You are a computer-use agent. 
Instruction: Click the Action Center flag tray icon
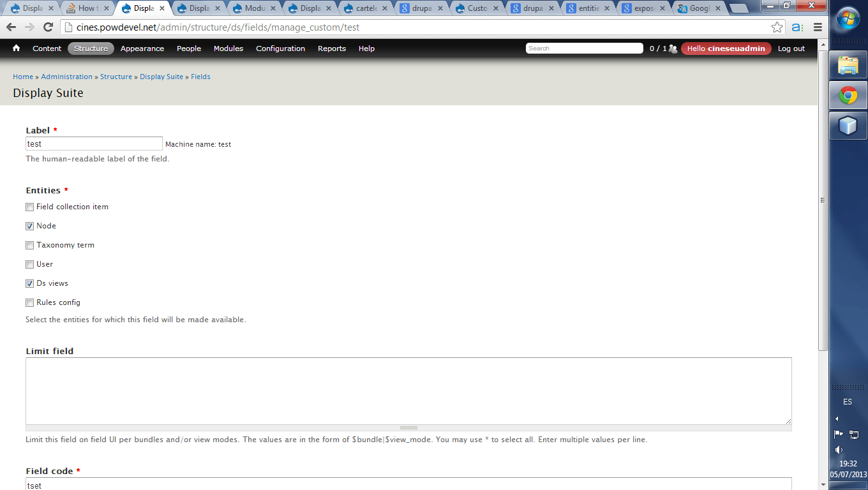839,434
